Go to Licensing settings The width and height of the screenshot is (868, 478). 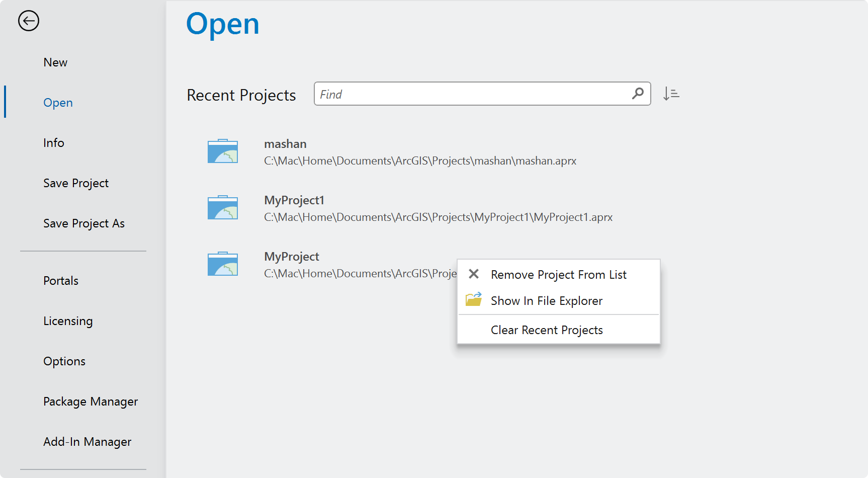[x=68, y=321]
